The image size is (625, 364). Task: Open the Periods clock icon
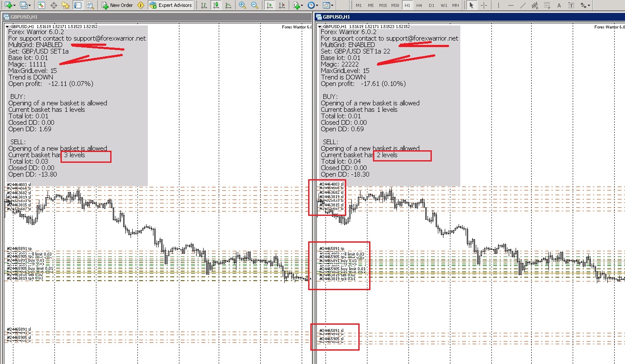coord(311,5)
